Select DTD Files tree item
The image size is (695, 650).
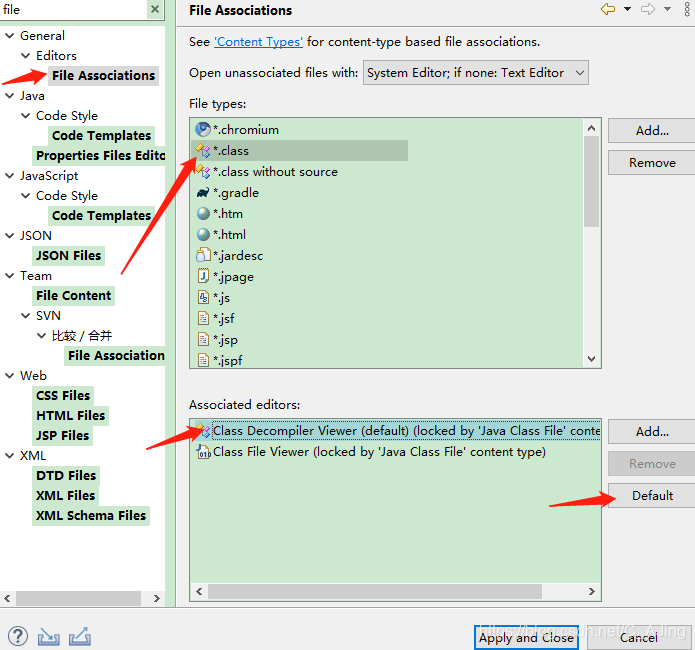[66, 475]
